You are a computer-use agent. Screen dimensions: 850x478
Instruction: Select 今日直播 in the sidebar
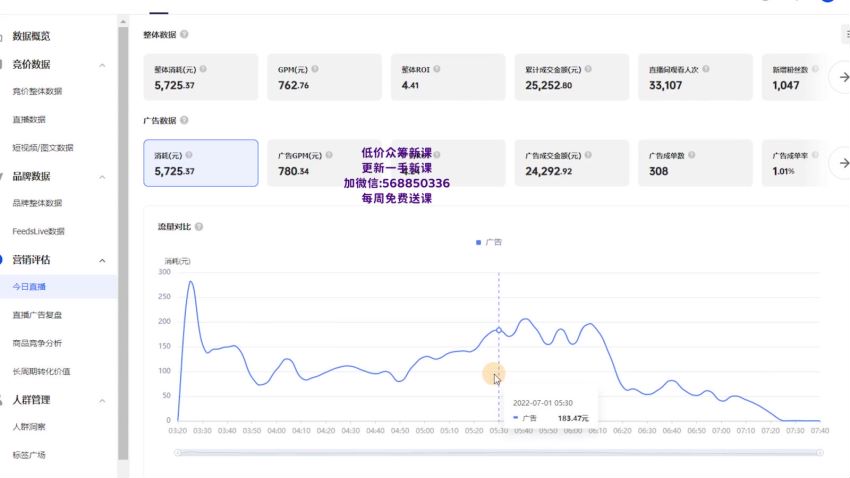(x=29, y=287)
